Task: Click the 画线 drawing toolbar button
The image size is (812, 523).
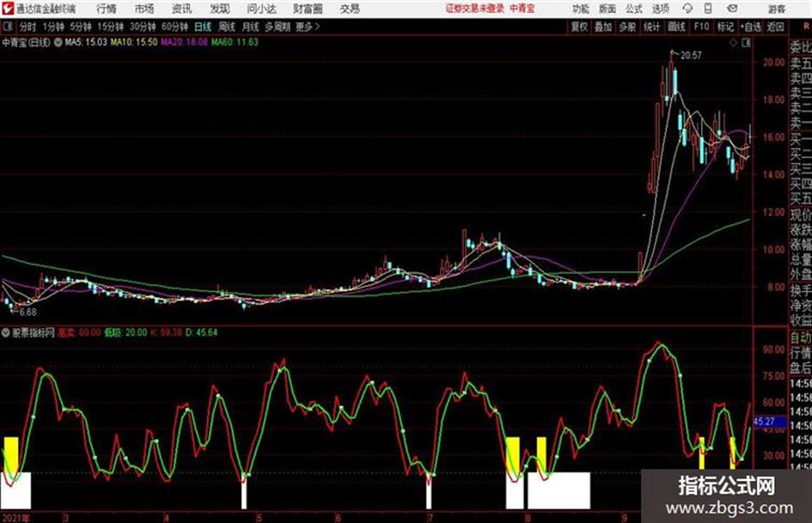Action: [676, 27]
